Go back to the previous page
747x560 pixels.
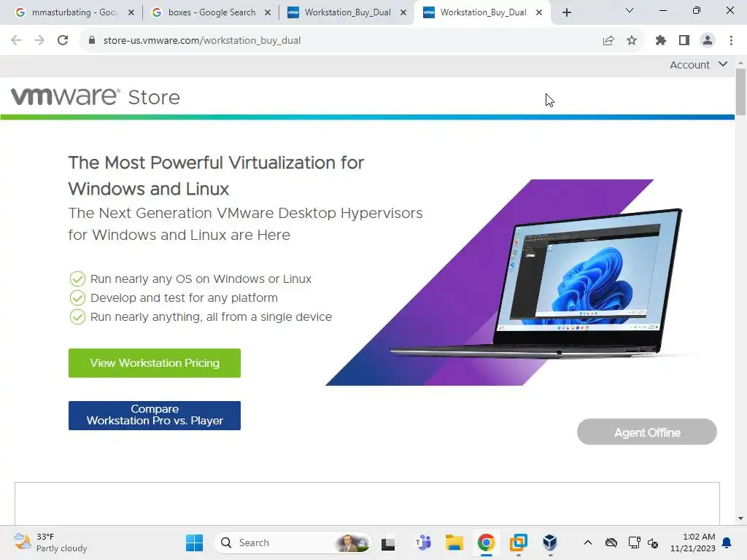click(16, 41)
